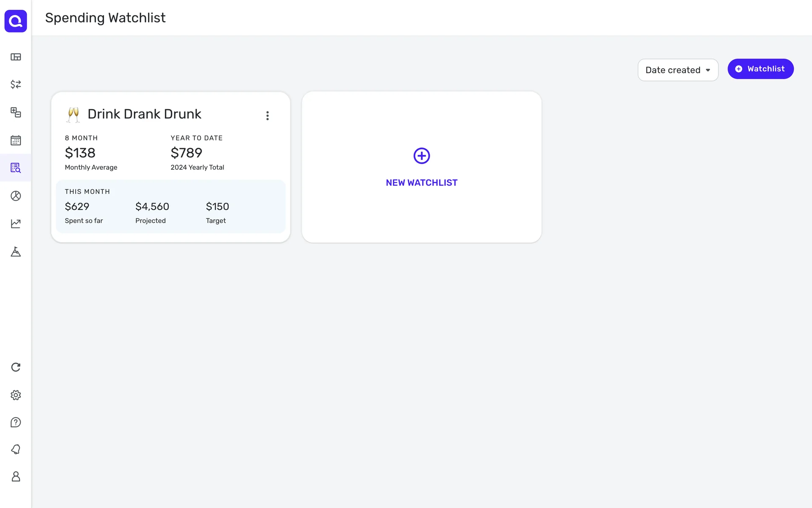Open the calendar icon in the sidebar
Viewport: 812px width, 508px height.
point(16,140)
